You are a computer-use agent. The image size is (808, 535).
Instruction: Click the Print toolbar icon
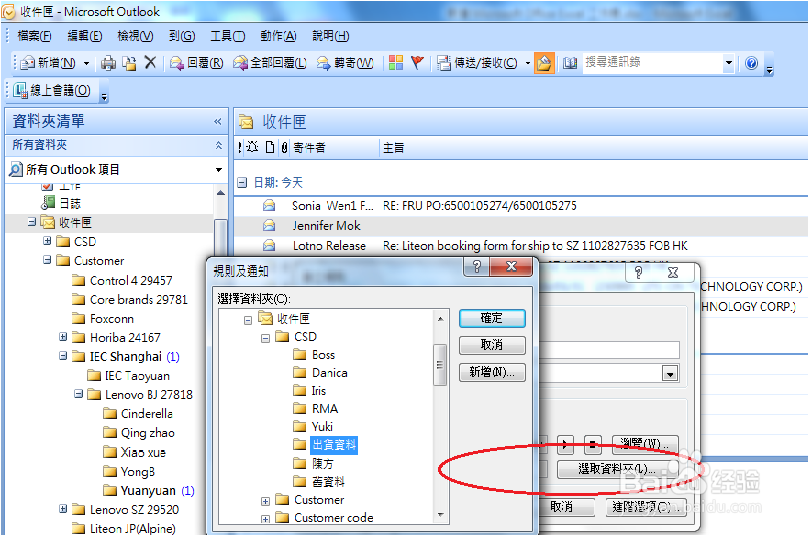click(x=108, y=63)
